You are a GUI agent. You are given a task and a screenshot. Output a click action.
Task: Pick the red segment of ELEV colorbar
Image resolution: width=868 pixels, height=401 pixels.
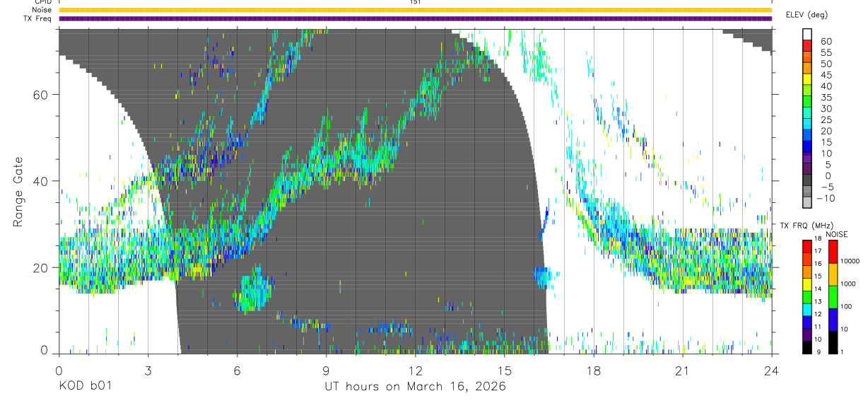(807, 47)
